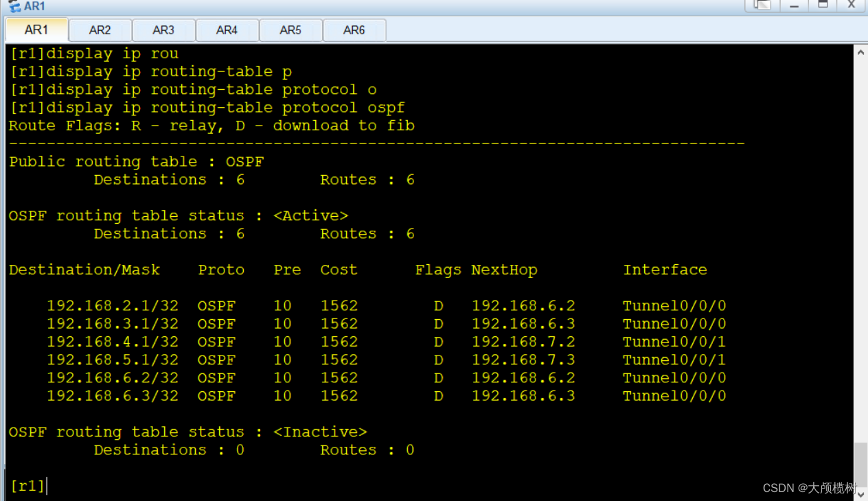Click the scrollbar up arrow
Screen dimensions: 868x501
click(x=860, y=52)
